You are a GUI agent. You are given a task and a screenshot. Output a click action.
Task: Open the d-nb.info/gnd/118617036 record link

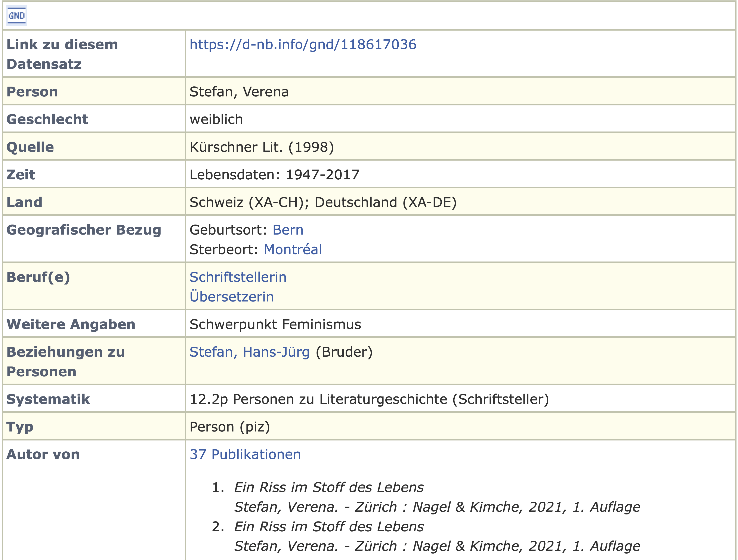(303, 45)
